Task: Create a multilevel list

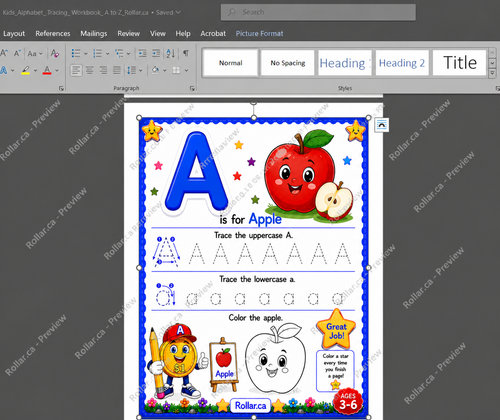Action: pos(119,53)
